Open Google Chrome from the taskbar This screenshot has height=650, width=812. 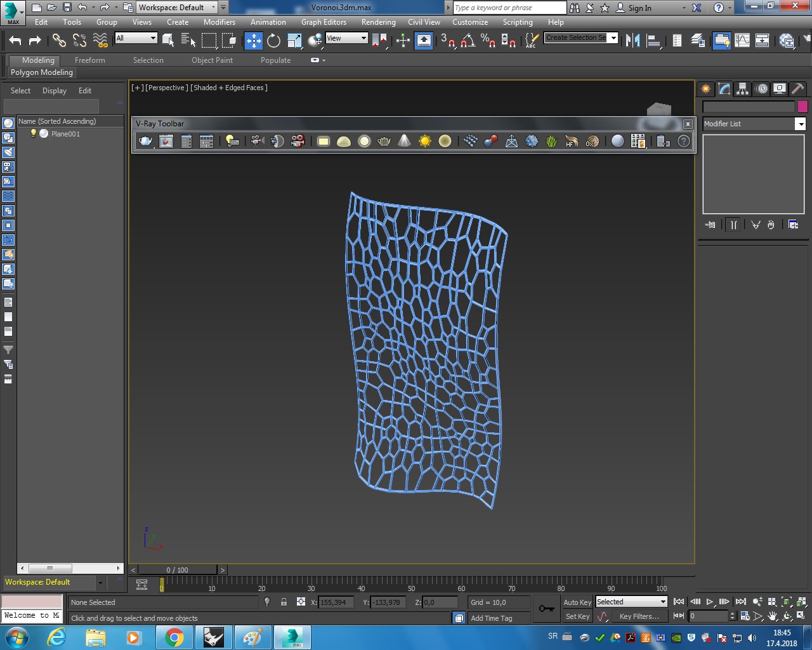[174, 637]
